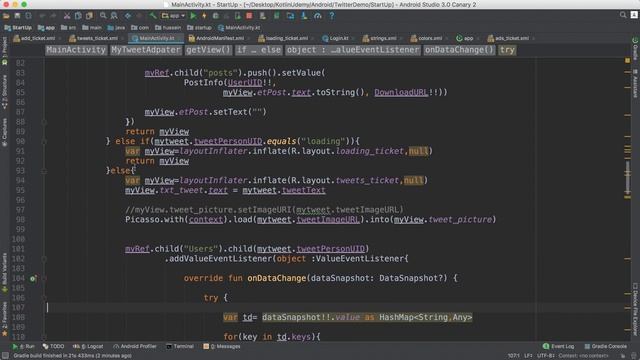
Task: Open the Event Log panel
Action: (x=558, y=346)
